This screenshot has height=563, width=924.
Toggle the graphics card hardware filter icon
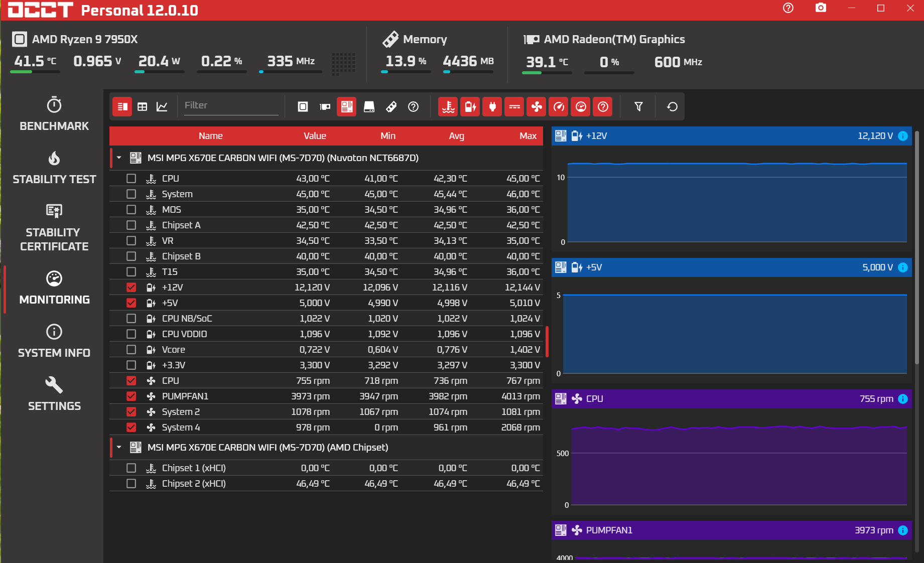click(325, 106)
